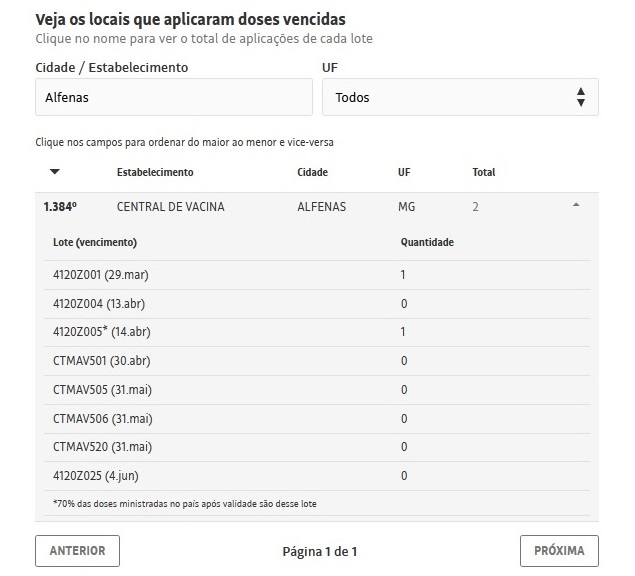Click the CENTRAL DE VACINA establishment name
Viewport: 635px width, 576px height.
click(171, 207)
